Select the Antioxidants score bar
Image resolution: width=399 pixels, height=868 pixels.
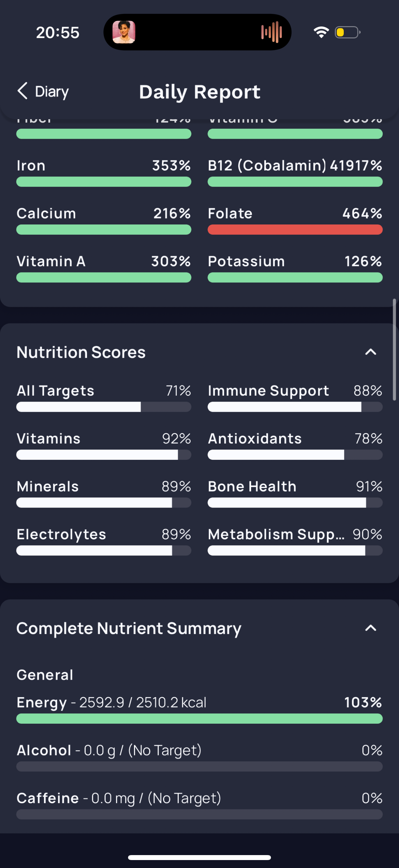click(x=295, y=455)
